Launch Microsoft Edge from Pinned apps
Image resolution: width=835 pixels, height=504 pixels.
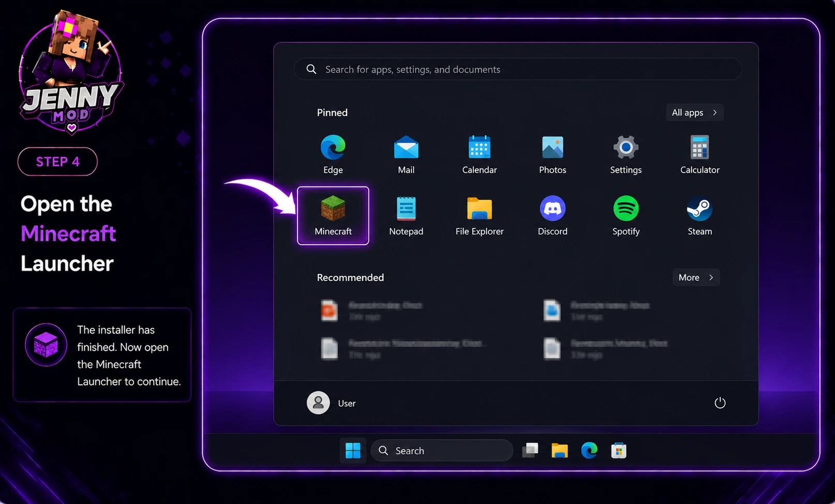tap(333, 154)
